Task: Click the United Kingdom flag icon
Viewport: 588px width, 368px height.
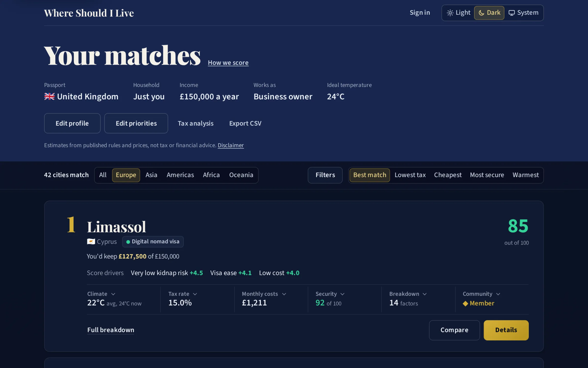Action: [x=49, y=96]
